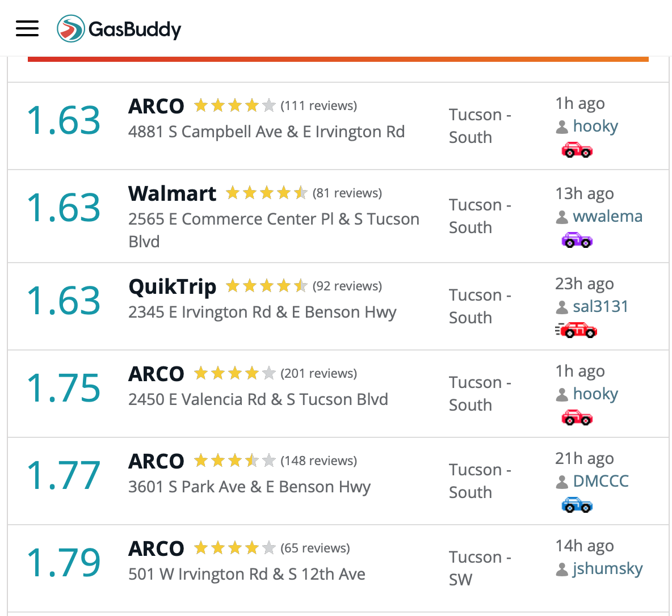Open the hamburger navigation menu
Image resolution: width=672 pixels, height=616 pixels.
point(27,28)
